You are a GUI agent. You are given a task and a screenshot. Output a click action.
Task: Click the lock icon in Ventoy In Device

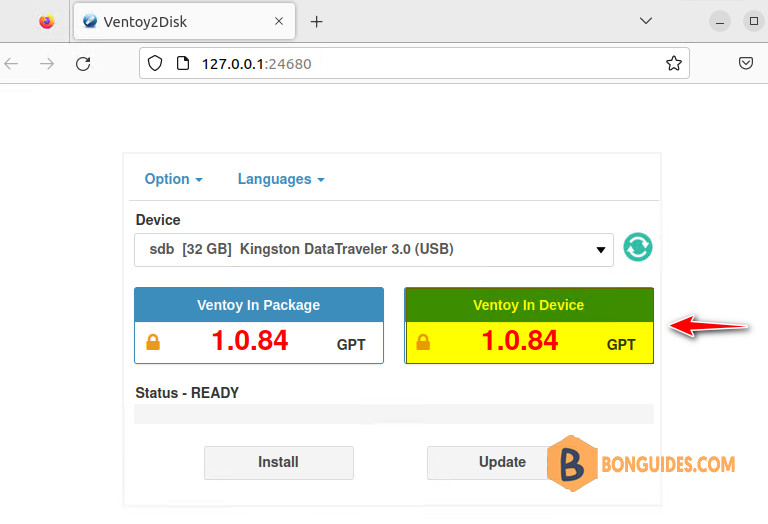tap(423, 342)
